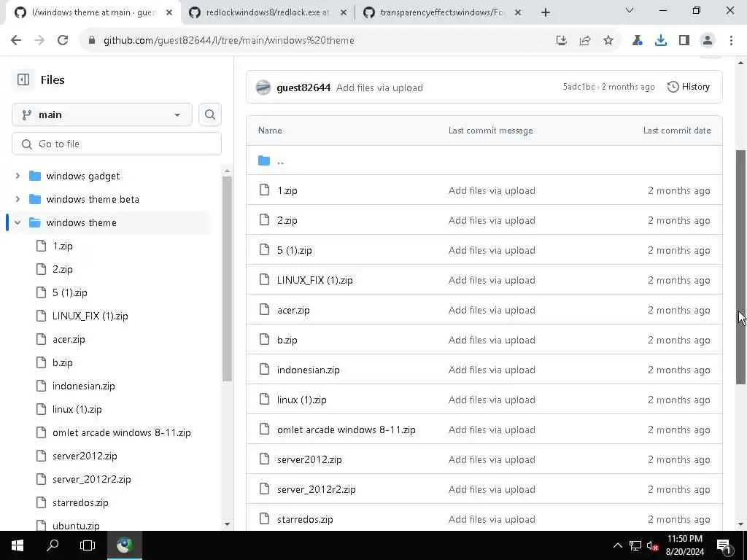Switch to the transparencyeffectswindows browser tab
This screenshot has height=560, width=747.
click(x=442, y=12)
